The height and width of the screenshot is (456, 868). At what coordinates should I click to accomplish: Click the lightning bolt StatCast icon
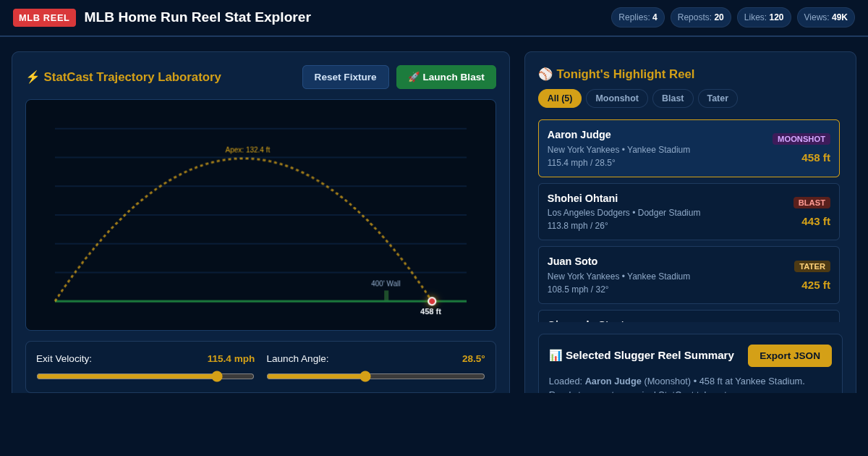tap(33, 77)
